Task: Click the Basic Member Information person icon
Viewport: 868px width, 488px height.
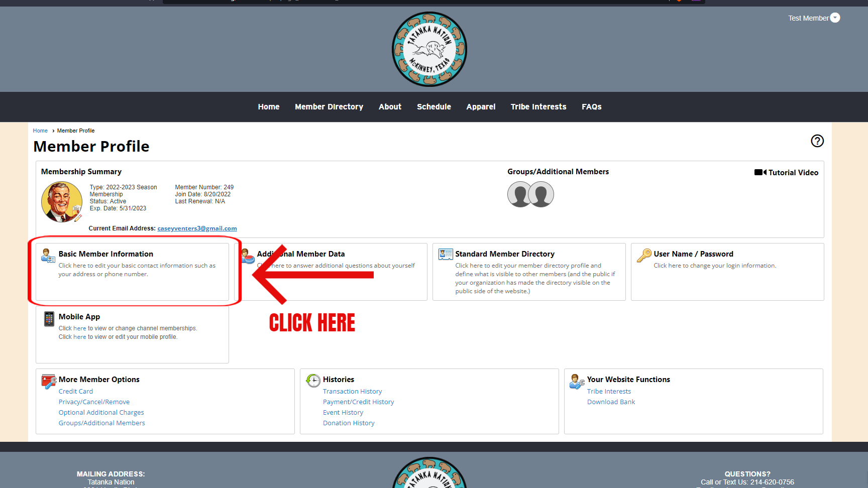Action: [48, 256]
